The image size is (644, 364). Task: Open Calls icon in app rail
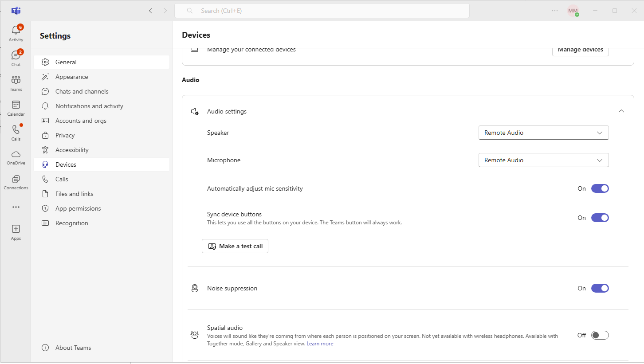(x=16, y=130)
